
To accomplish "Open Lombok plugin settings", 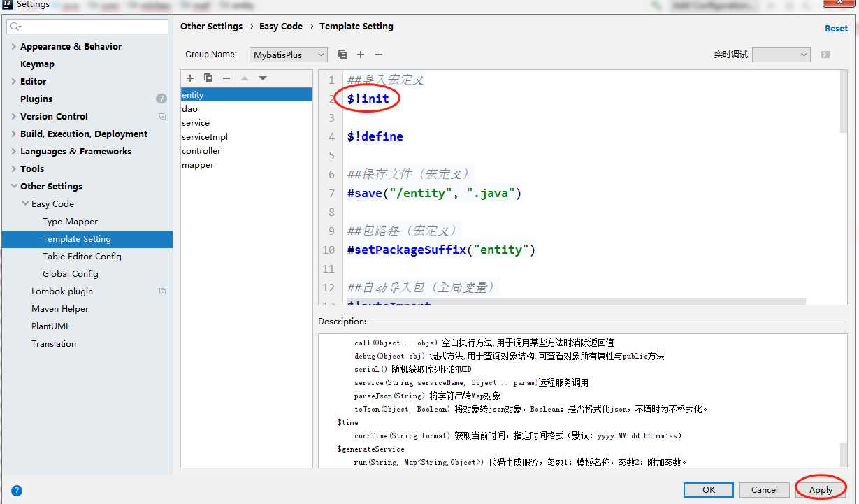I will 62,291.
